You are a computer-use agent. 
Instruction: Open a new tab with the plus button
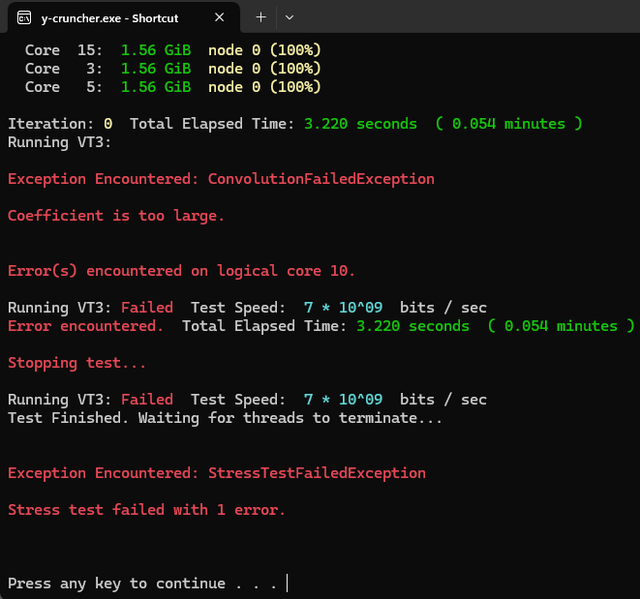261,17
